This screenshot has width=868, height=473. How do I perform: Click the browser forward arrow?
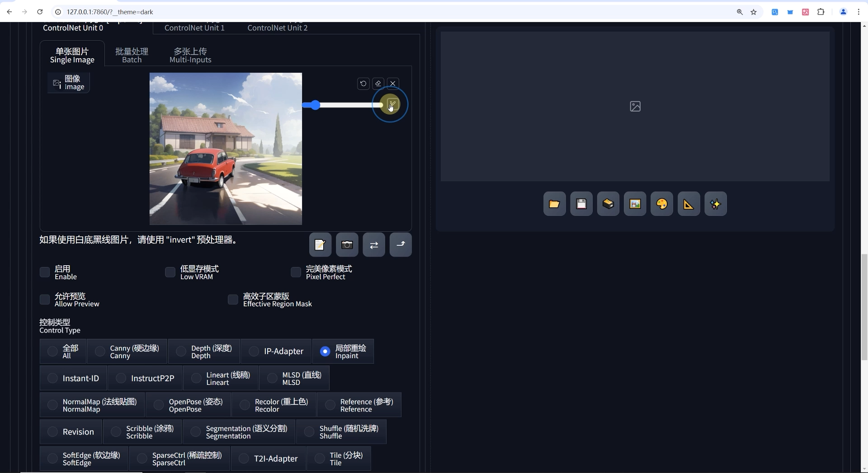[24, 12]
